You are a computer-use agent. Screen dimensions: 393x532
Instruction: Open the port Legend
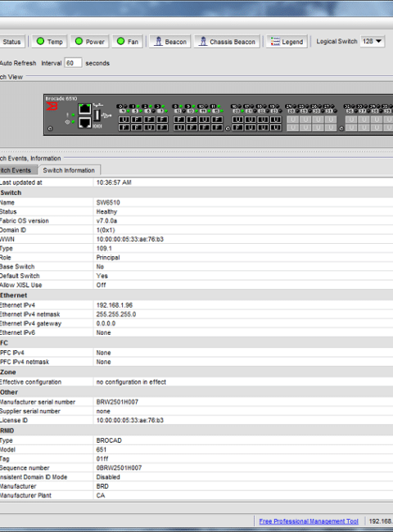(x=287, y=42)
